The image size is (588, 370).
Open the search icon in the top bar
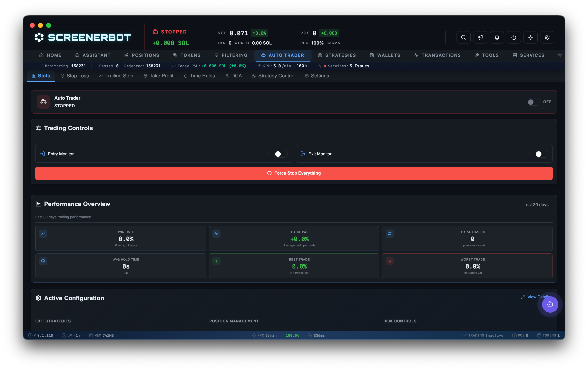pos(463,37)
